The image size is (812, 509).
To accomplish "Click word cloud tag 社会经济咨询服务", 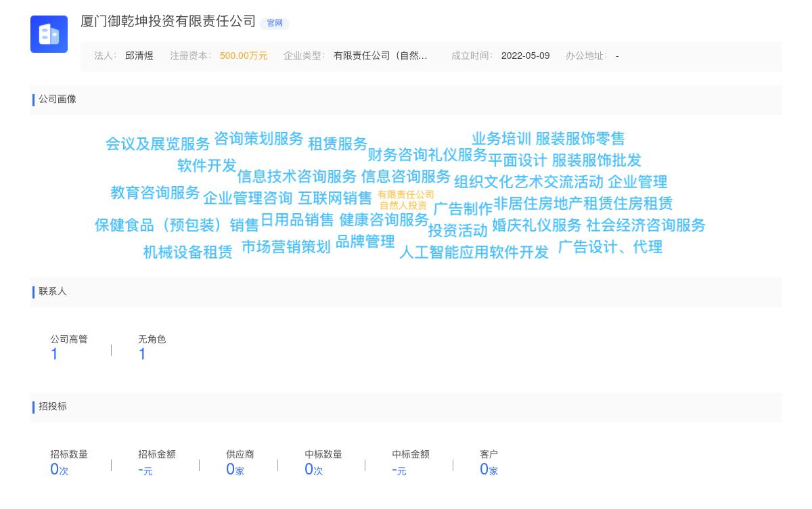I will 646,225.
